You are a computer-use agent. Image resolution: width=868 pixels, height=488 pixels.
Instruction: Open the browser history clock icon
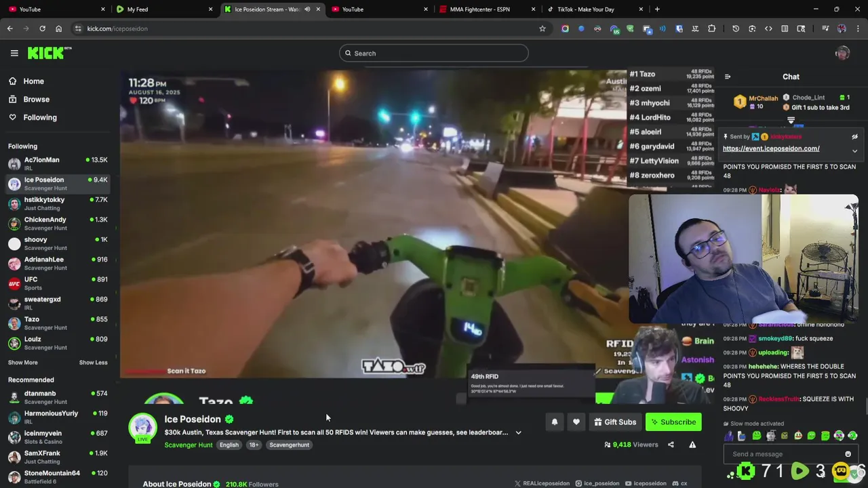[736, 28]
